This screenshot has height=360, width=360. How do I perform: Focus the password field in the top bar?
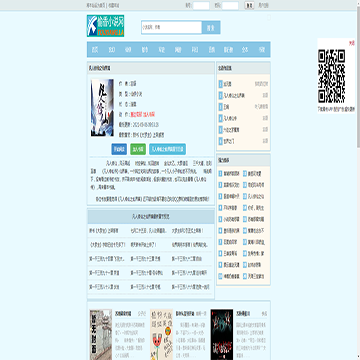(x=230, y=6)
